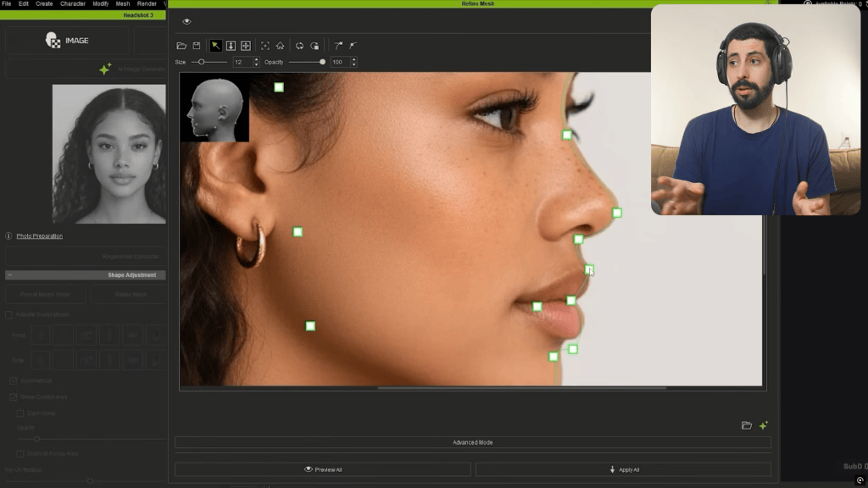Click the Size value field
The width and height of the screenshot is (868, 488).
coord(242,62)
